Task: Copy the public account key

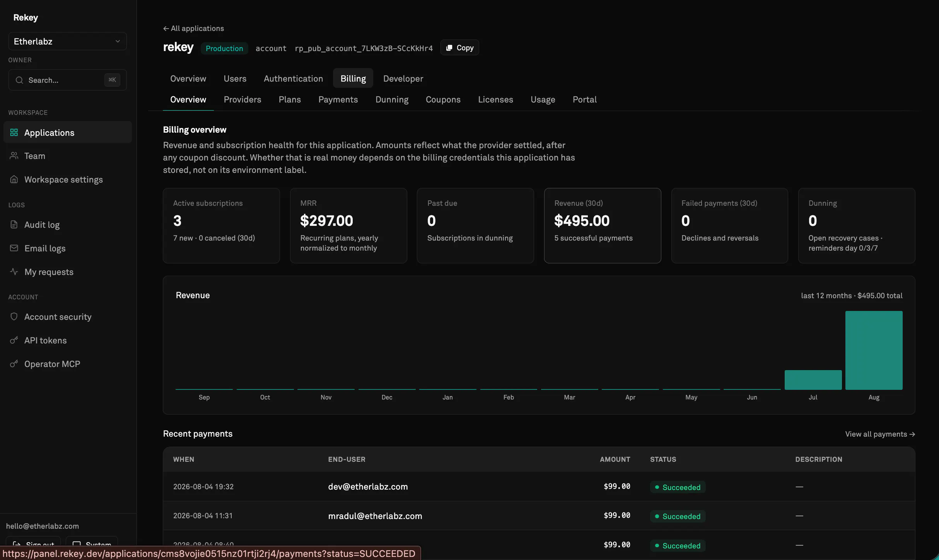Action: click(x=459, y=48)
